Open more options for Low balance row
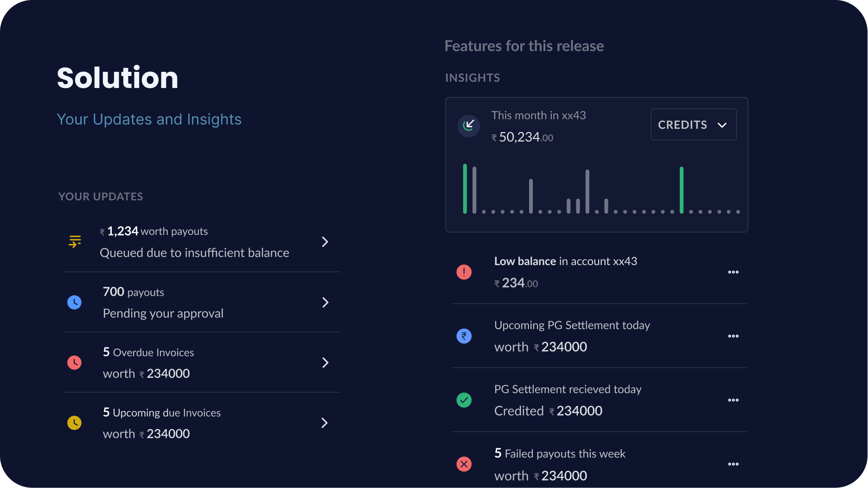Viewport: 868px width, 488px height. (x=733, y=272)
